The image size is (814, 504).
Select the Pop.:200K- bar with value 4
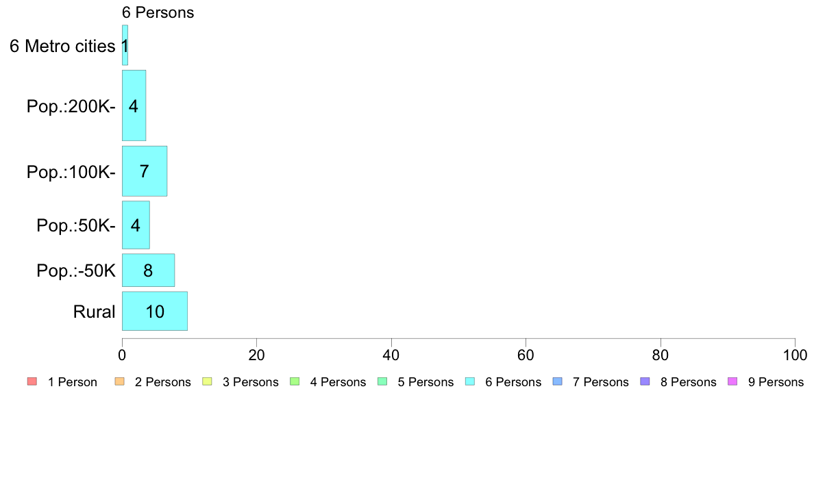[134, 105]
